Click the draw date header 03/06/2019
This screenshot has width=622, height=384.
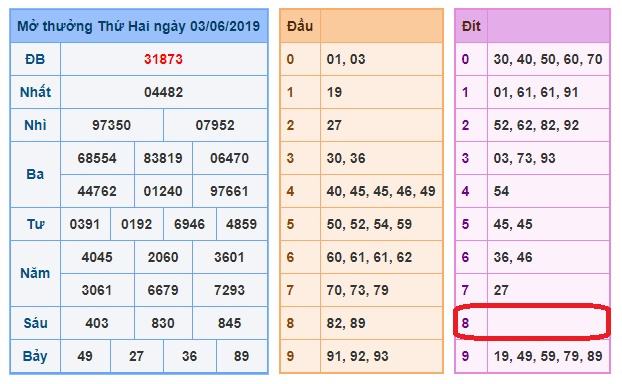click(225, 26)
